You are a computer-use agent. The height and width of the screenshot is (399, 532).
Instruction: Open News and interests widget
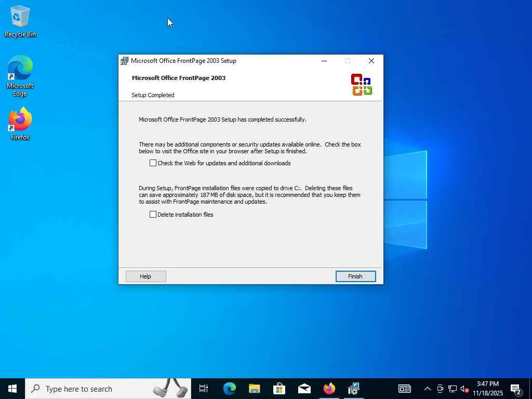pos(404,389)
